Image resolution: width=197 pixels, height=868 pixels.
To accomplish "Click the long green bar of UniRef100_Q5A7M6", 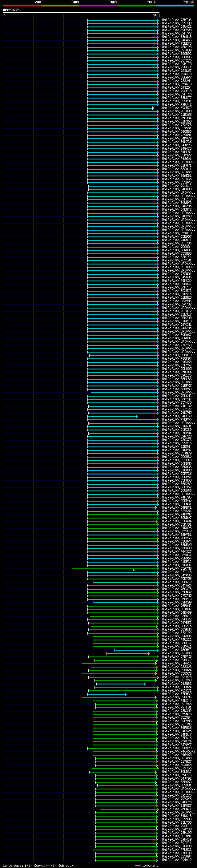I will tap(115, 569).
